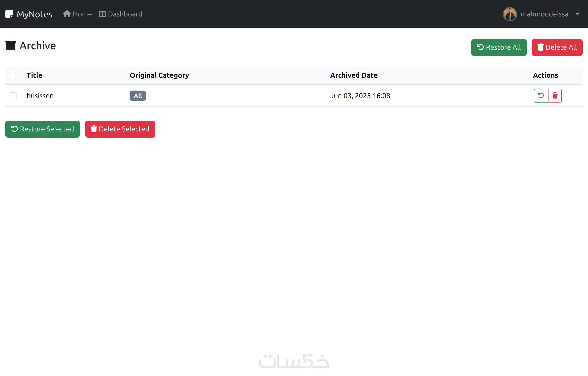Click the Home house icon
This screenshot has width=588, height=376.
67,14
